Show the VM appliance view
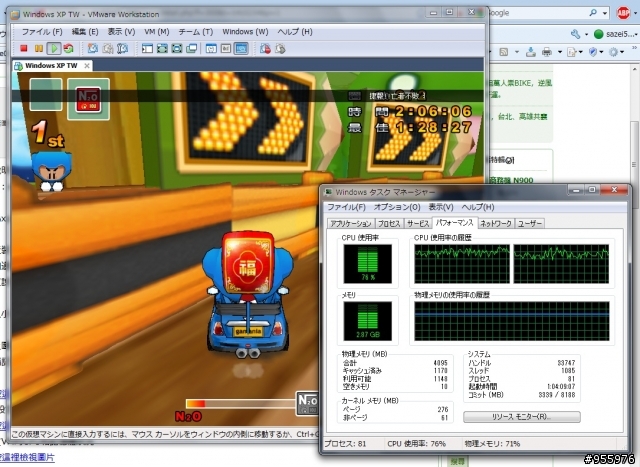Screen dimensions: 640x467 pyautogui.click(x=226, y=49)
